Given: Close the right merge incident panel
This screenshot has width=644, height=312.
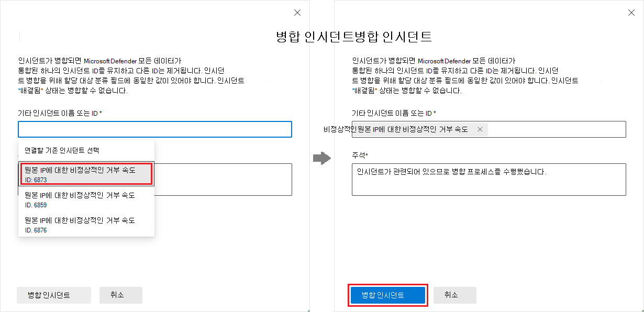Looking at the screenshot, I should click(x=631, y=13).
